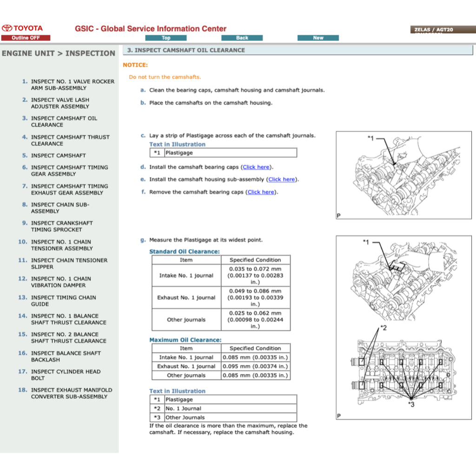Jump to Inspect Timing Chain Guide
Viewport: 476px width, 476px height.
pyautogui.click(x=63, y=301)
